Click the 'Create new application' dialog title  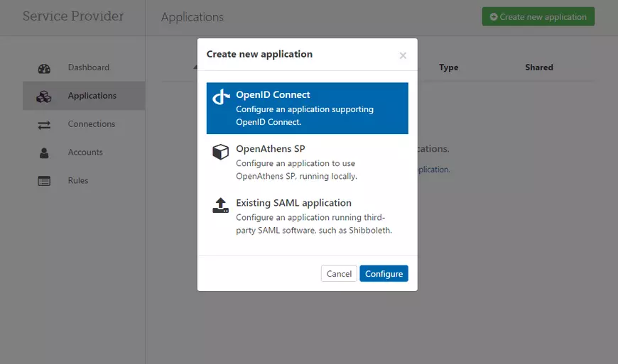(x=259, y=54)
